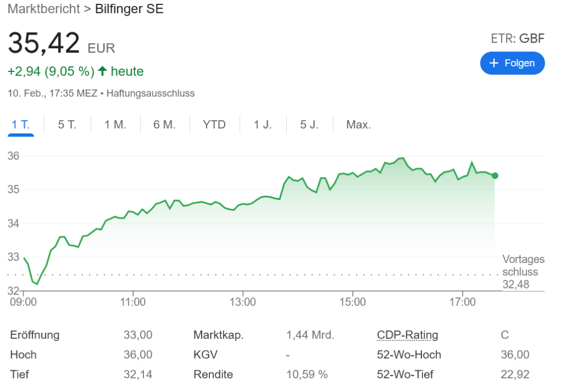
Task: Open the YTD chart view
Action: [x=214, y=125]
